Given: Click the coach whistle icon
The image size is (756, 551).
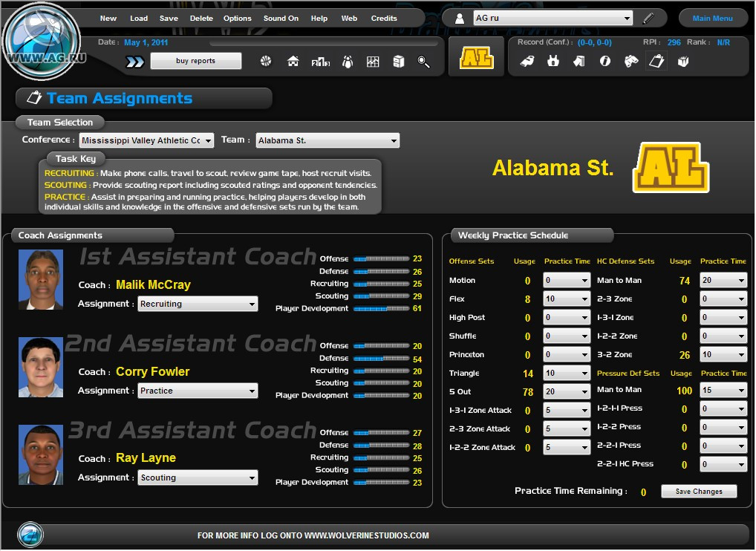Looking at the screenshot, I should coord(527,61).
